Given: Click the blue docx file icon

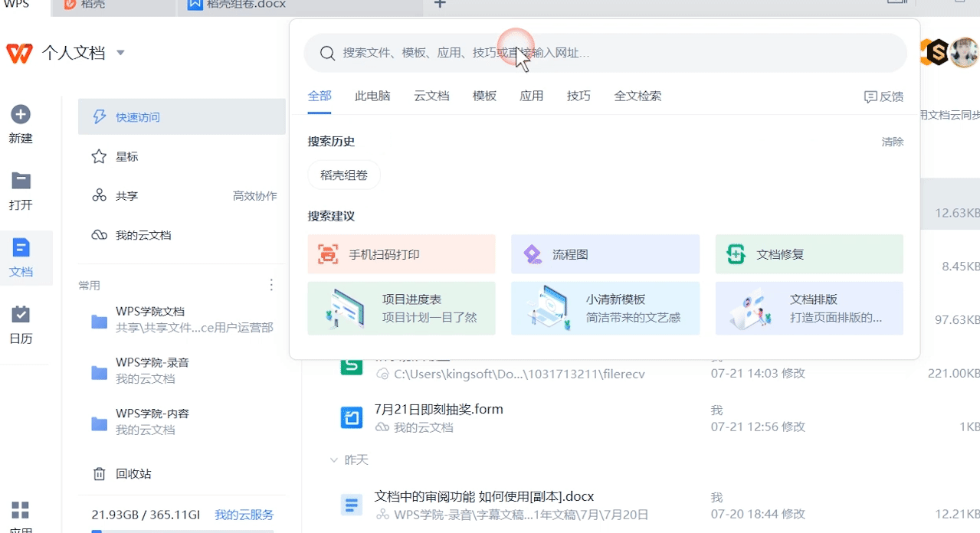Looking at the screenshot, I should 351,505.
